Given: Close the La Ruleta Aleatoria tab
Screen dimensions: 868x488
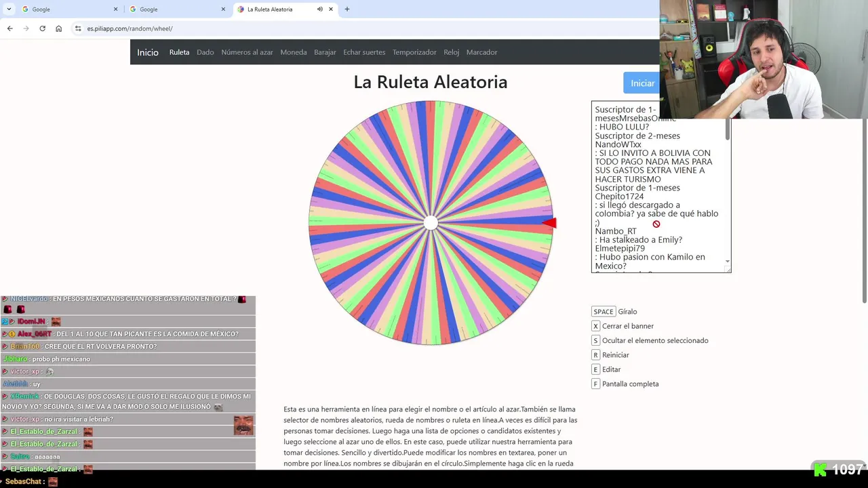Looking at the screenshot, I should (x=331, y=9).
